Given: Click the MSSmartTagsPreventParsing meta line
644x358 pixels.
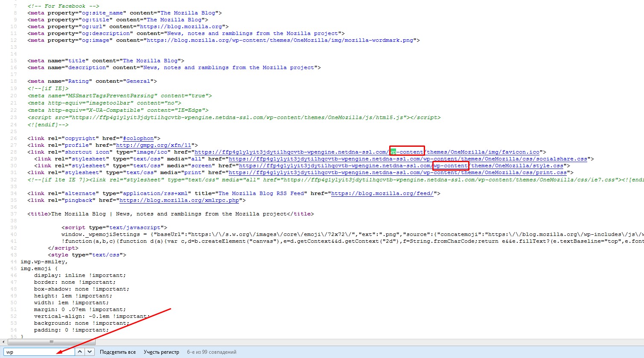Looking at the screenshot, I should 119,96.
